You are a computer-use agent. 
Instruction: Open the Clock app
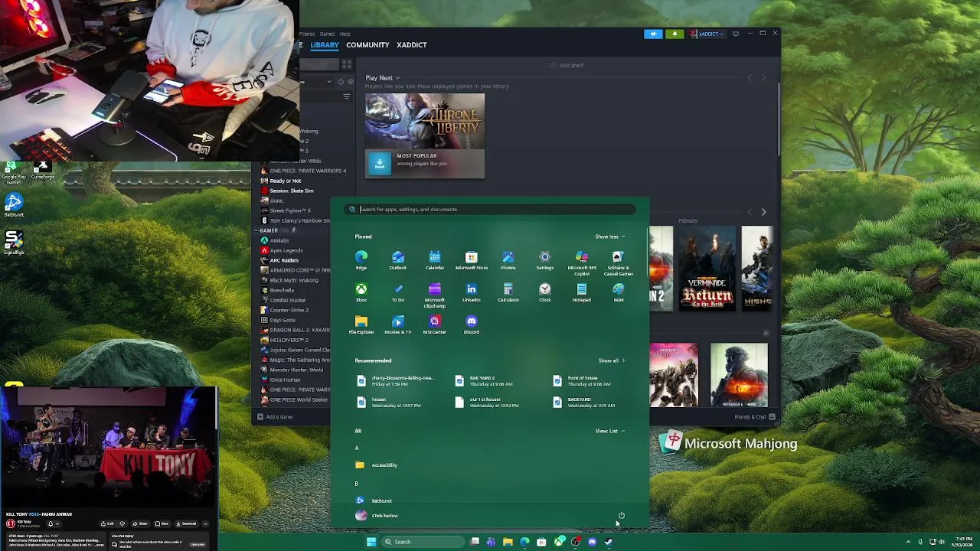pos(545,292)
